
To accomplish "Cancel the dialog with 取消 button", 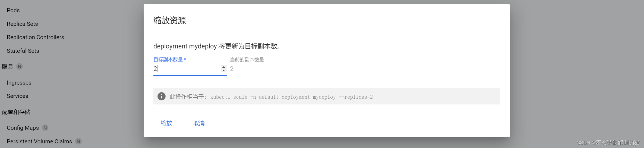I will point(199,123).
